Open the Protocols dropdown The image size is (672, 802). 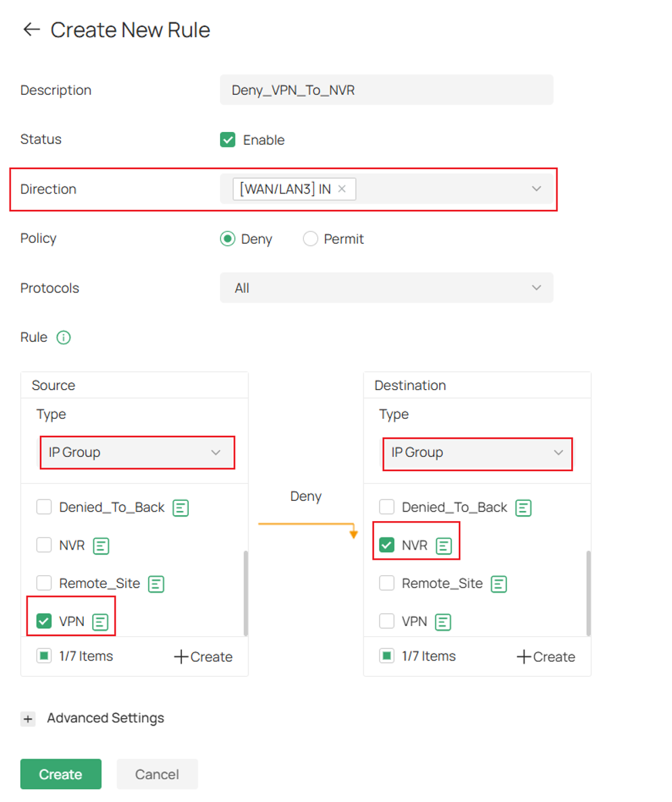[x=386, y=288]
